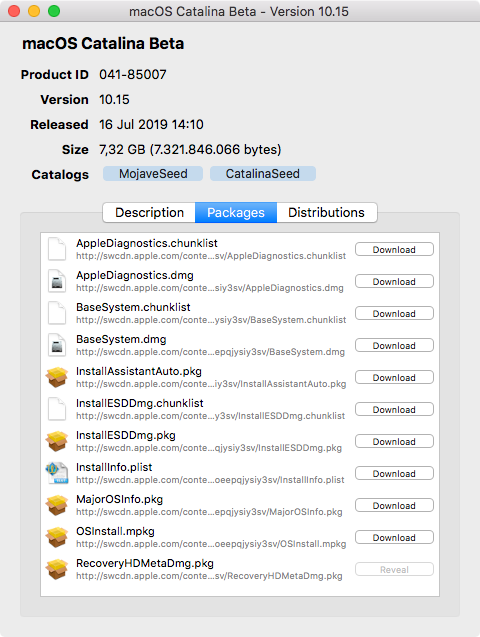Select the BaseSystem.dmg file name
The image size is (480, 637).
(x=121, y=339)
